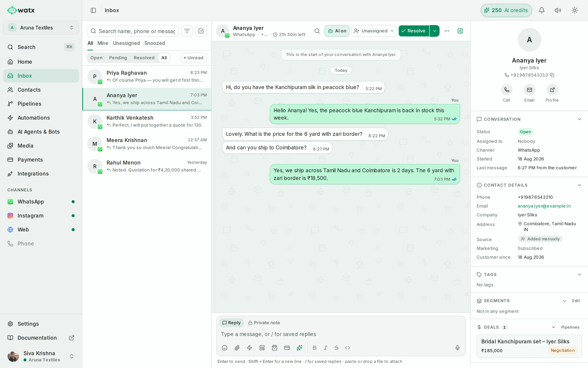Open saved replies lightning icon

(x=250, y=348)
